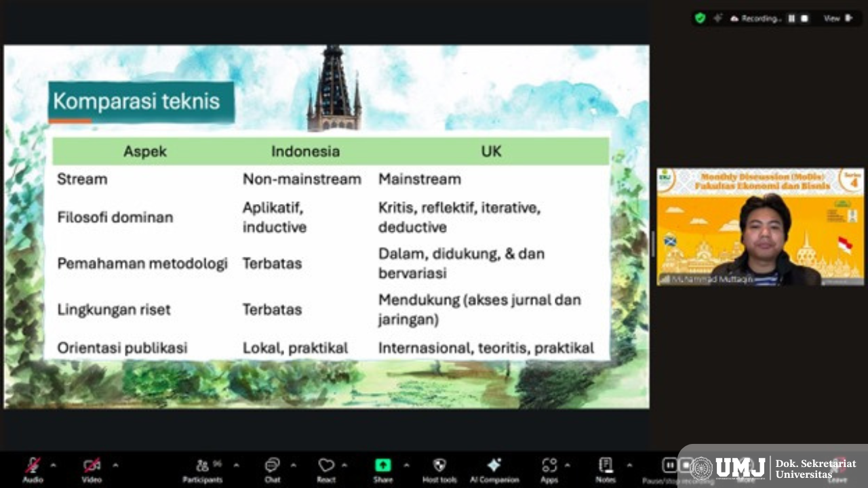Expand the Video options caret
Screen dimensions: 868x488
[115, 465]
